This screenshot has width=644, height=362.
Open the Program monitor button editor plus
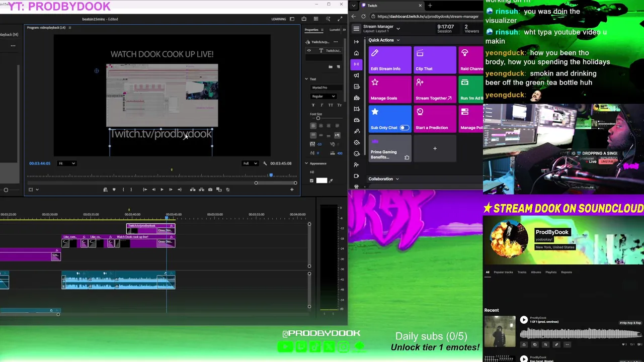[x=292, y=190]
